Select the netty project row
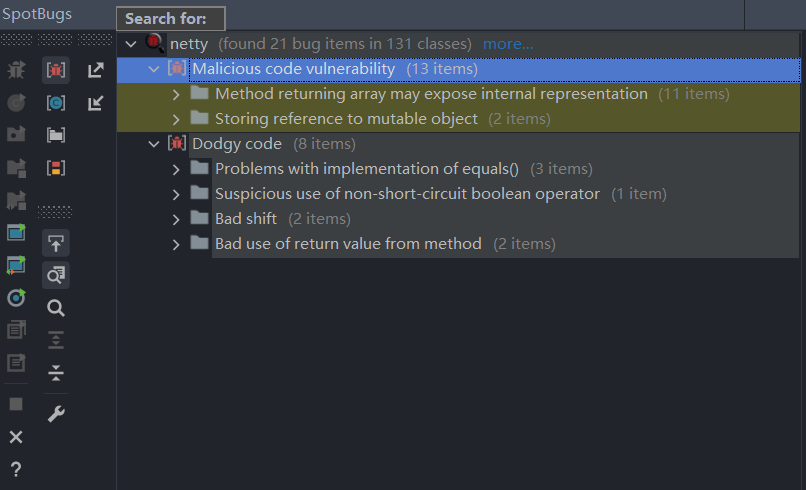 click(459, 44)
